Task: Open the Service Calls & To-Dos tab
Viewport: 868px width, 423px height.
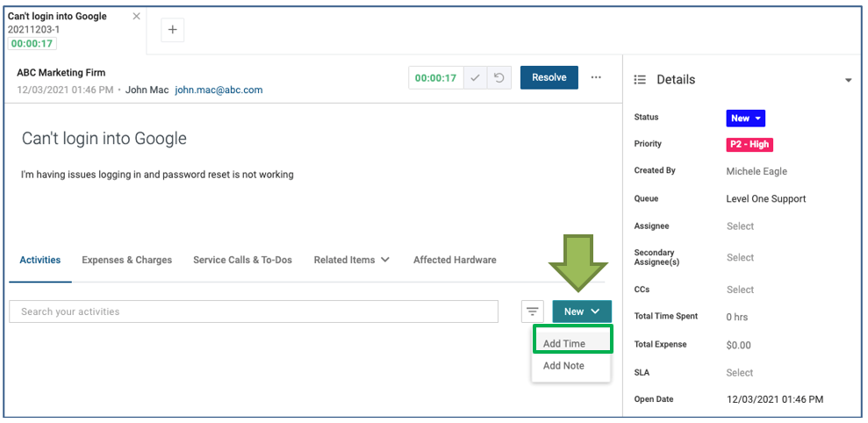Action: 242,260
